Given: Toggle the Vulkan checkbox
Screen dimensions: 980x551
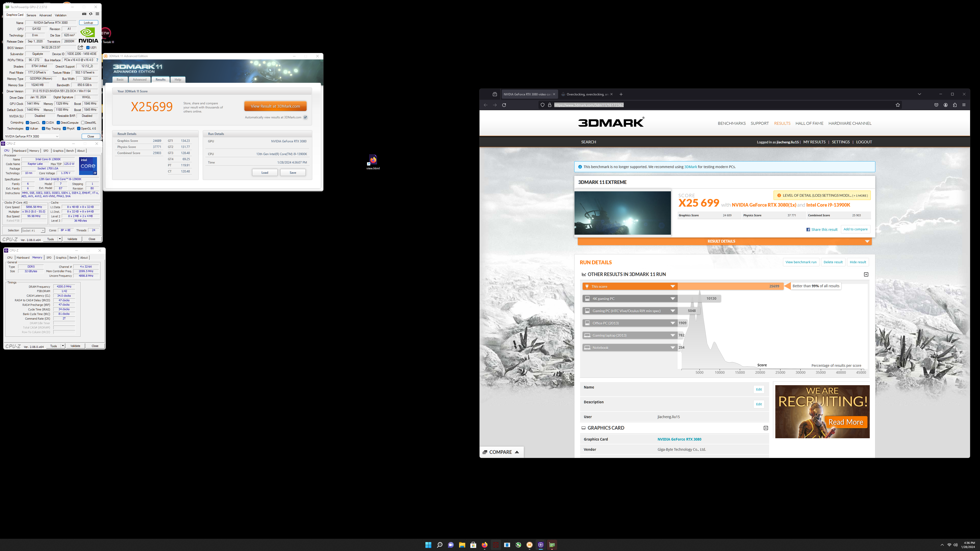Looking at the screenshot, I should 27,129.
